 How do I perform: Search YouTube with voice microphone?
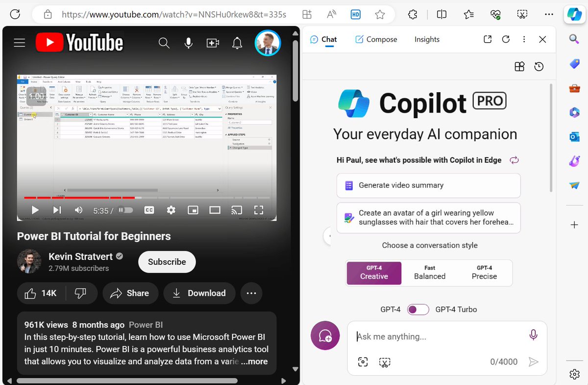coord(188,43)
